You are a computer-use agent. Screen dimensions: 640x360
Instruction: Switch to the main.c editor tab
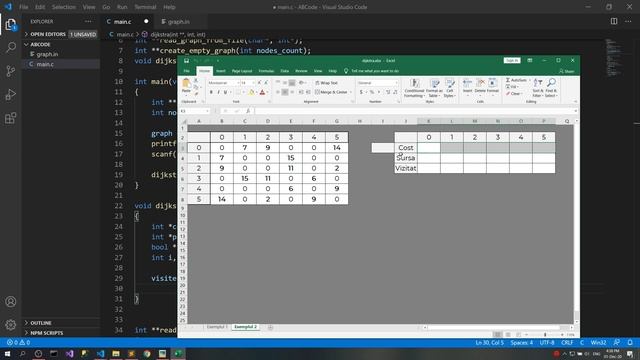(122, 22)
